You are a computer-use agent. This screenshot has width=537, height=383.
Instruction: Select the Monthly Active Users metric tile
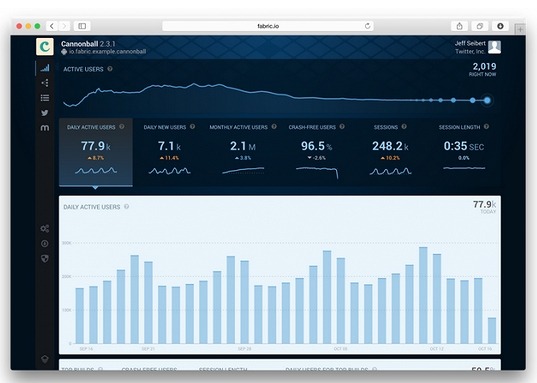[x=243, y=152]
